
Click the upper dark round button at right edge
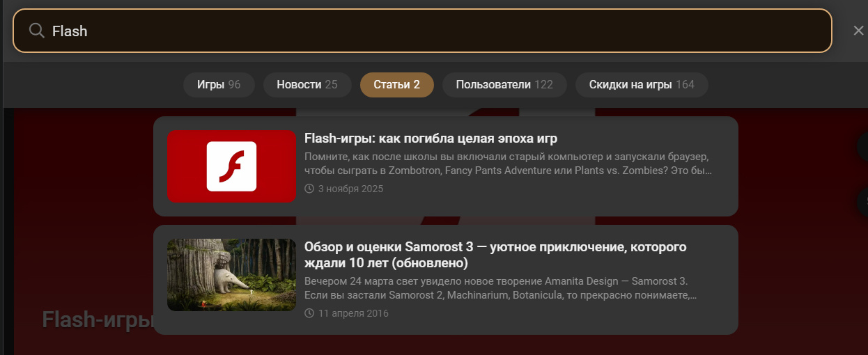point(862,146)
